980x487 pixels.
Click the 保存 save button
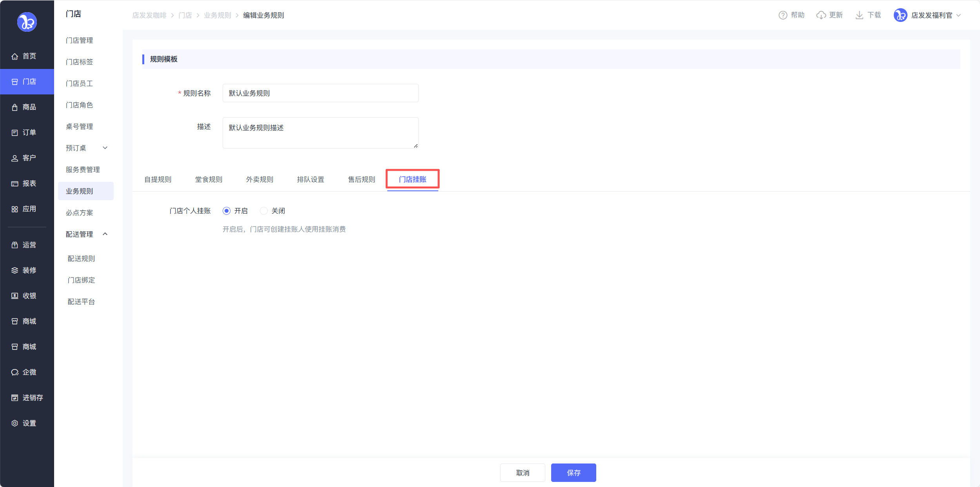click(x=573, y=473)
